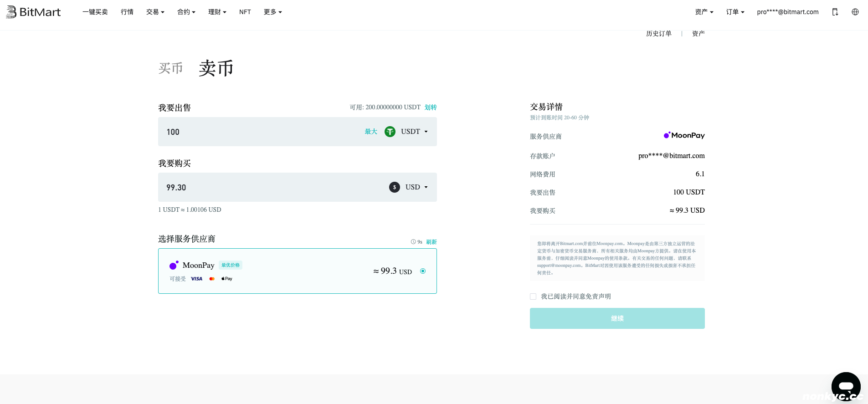Screen dimensions: 868x404
Task: Click the 最大 max amount link
Action: click(371, 132)
